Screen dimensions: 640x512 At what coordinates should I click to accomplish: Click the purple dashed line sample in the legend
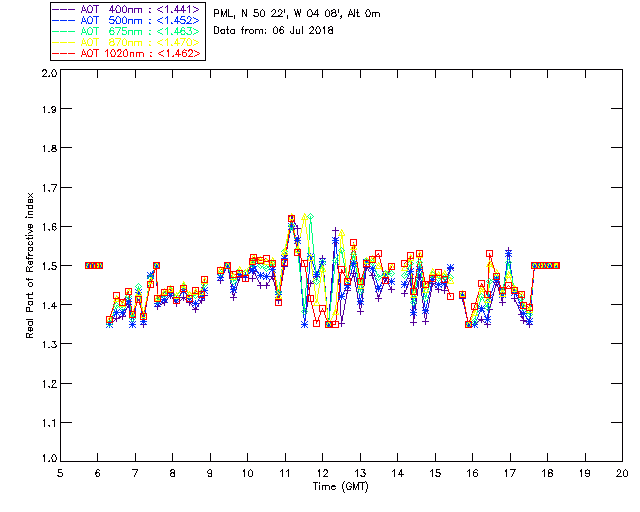(x=64, y=9)
